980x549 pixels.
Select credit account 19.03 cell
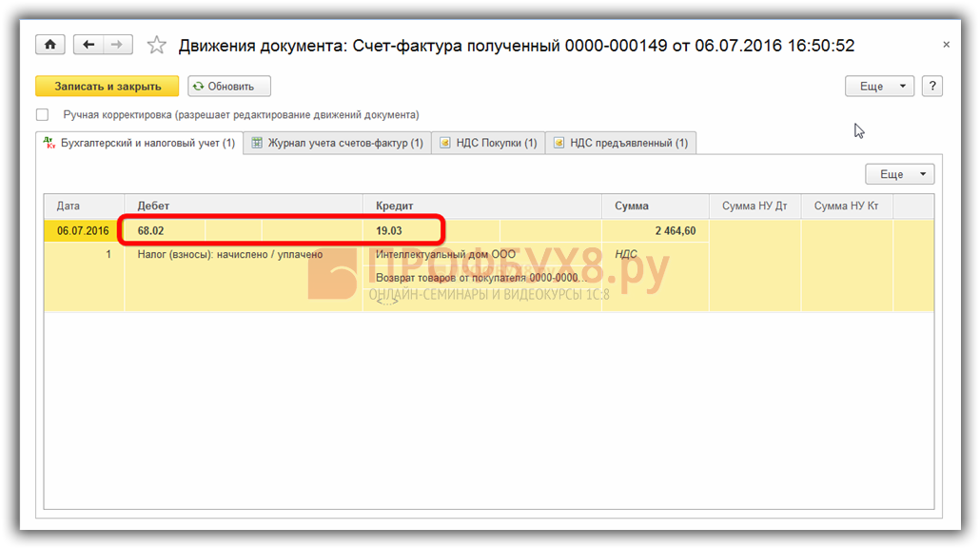point(389,230)
